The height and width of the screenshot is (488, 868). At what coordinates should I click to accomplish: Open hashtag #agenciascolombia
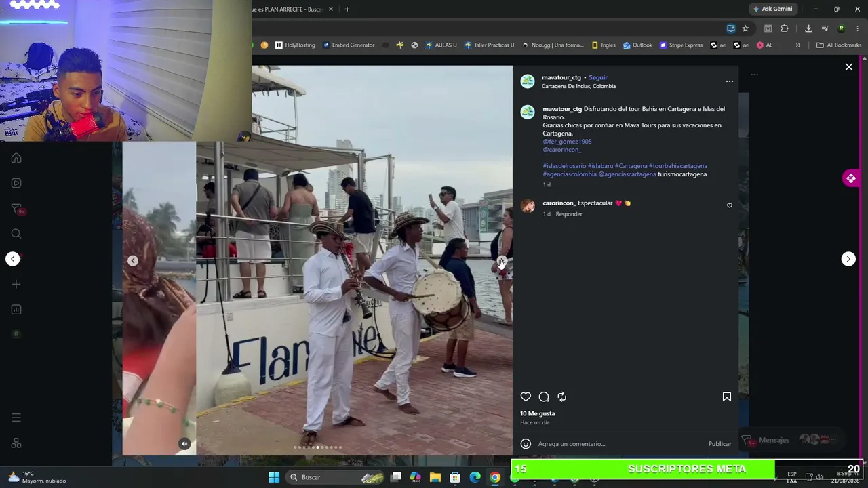(570, 174)
